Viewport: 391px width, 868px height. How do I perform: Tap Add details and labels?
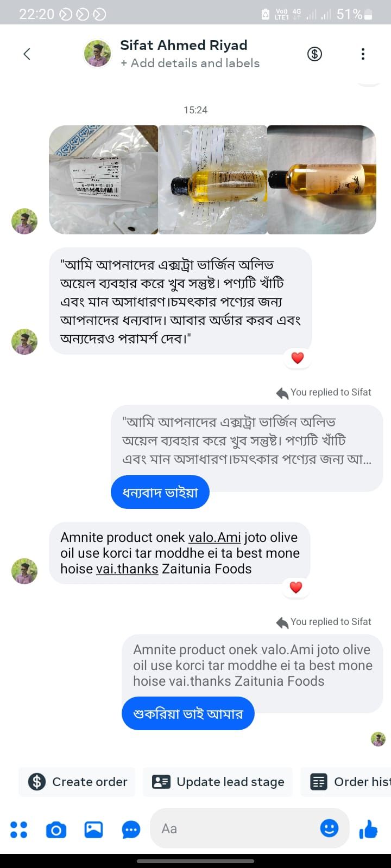(190, 63)
